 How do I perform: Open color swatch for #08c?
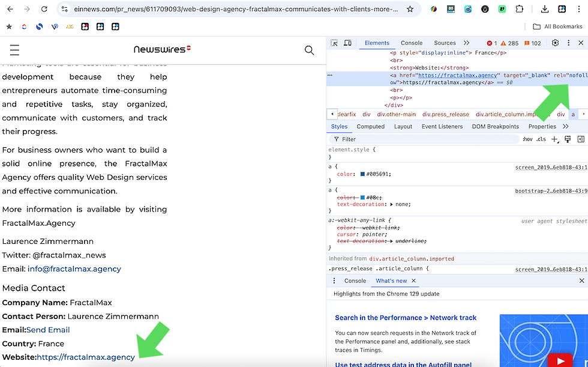coord(362,198)
